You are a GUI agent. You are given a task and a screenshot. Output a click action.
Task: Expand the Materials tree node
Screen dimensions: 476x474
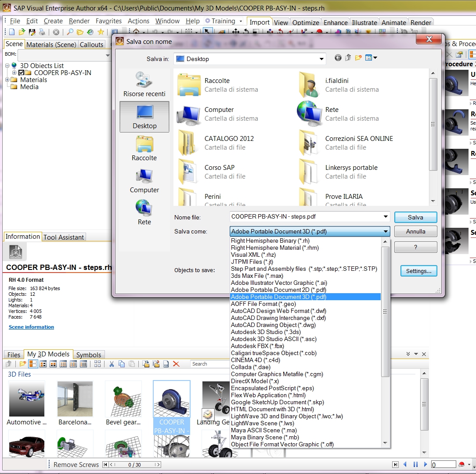[x=7, y=80]
